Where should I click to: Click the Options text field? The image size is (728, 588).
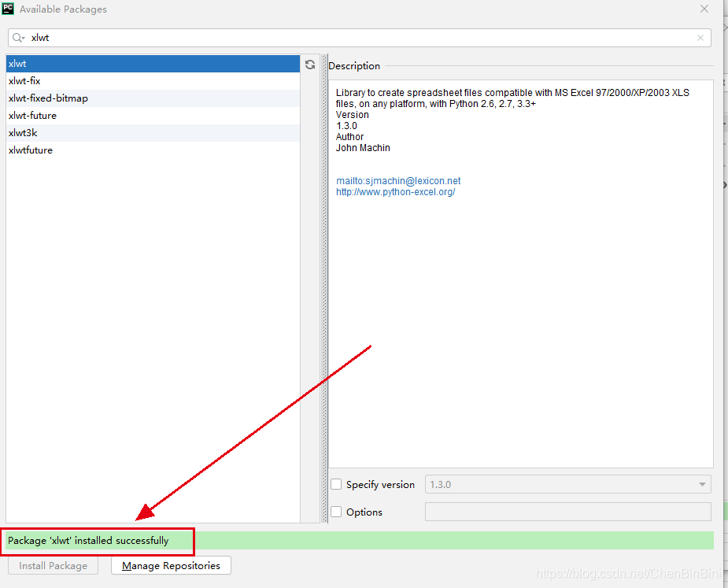[x=567, y=512]
